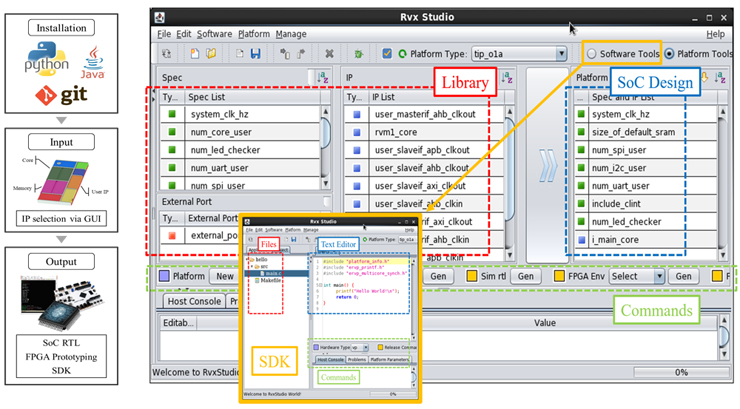The height and width of the screenshot is (409, 740).
Task: Click the save disk icon in toolbar
Action: [257, 54]
